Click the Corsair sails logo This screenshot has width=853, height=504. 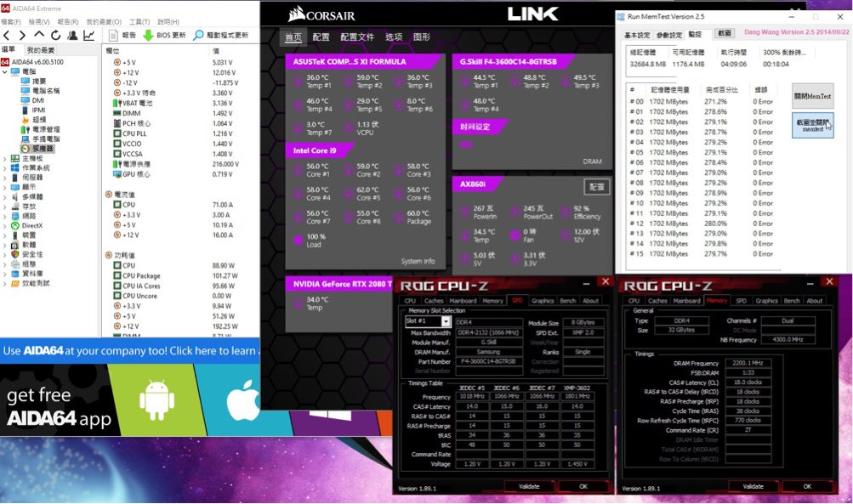coord(297,14)
